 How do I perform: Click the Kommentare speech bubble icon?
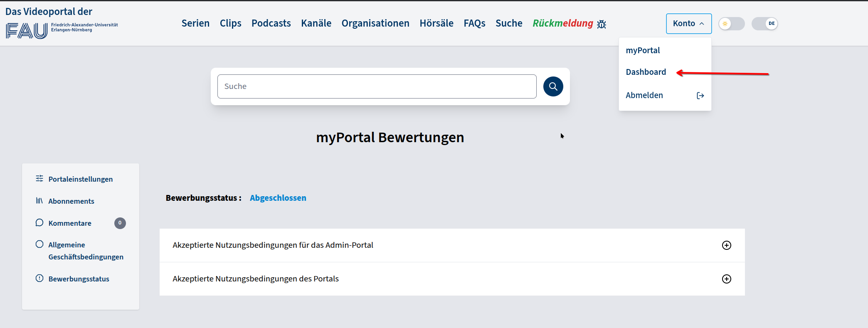coord(39,223)
